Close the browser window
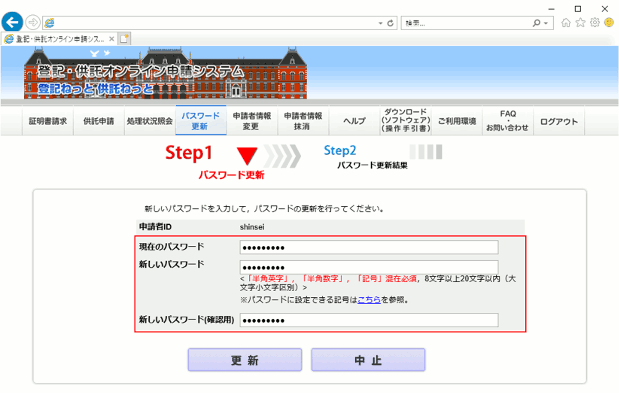Image resolution: width=619 pixels, height=393 pixels. [x=604, y=9]
